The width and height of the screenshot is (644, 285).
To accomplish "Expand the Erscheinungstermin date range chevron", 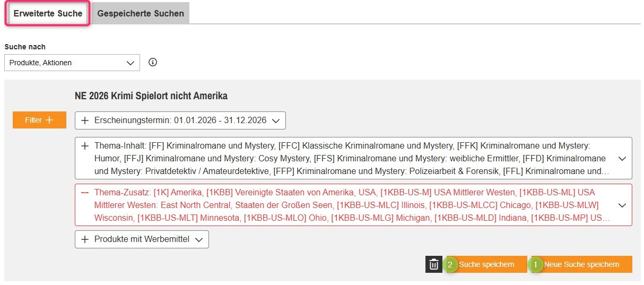I will tap(275, 120).
